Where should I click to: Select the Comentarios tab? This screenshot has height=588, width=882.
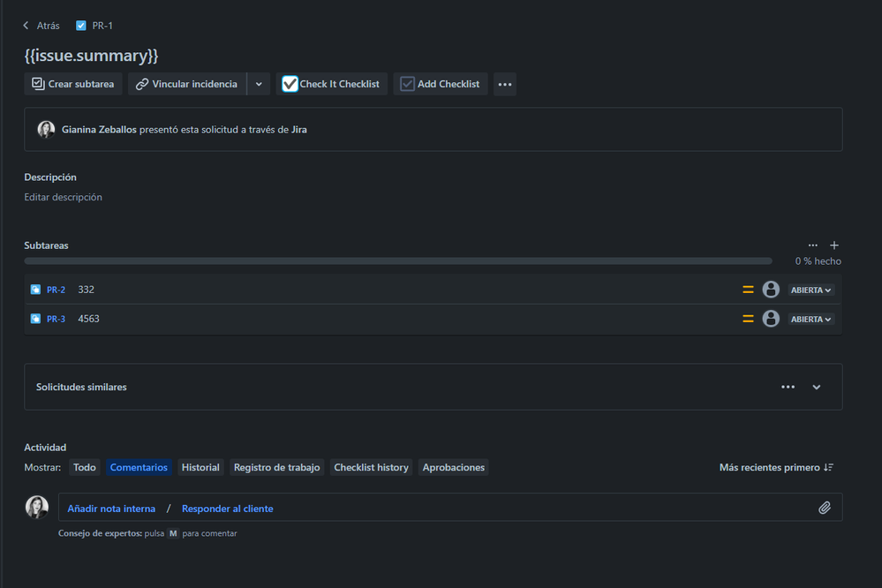click(139, 468)
